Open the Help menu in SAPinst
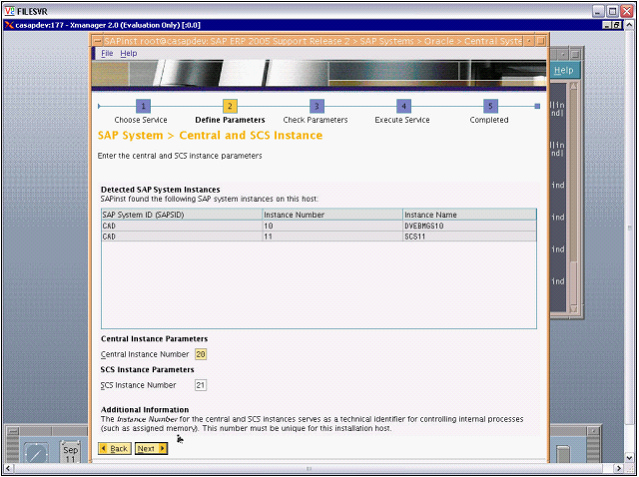Screen dimensions: 639x477 point(128,53)
